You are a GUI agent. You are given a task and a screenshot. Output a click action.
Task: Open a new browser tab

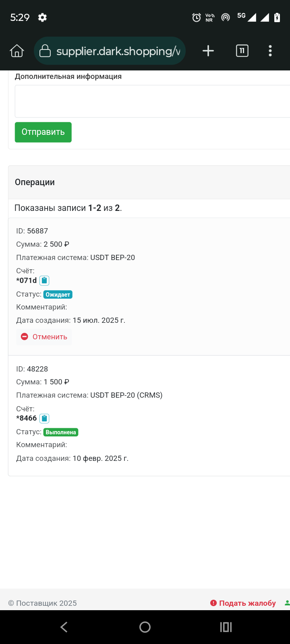[208, 51]
